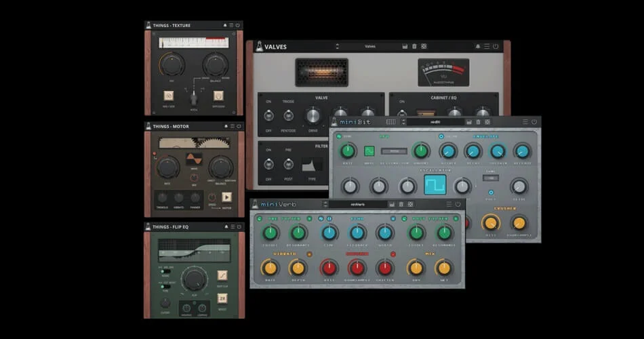Flip the Triode/Pentode switch in Valves

point(288,115)
